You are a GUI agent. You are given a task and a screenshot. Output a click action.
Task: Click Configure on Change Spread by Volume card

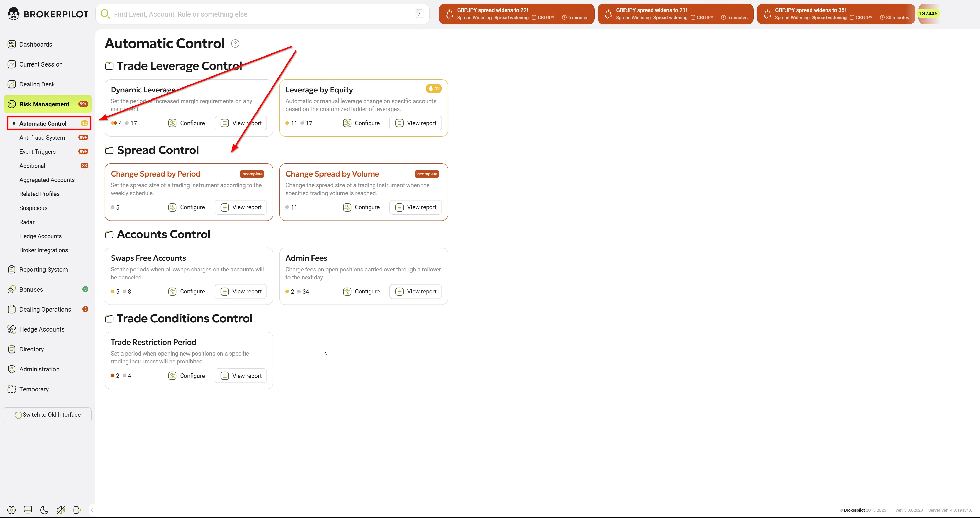point(361,207)
